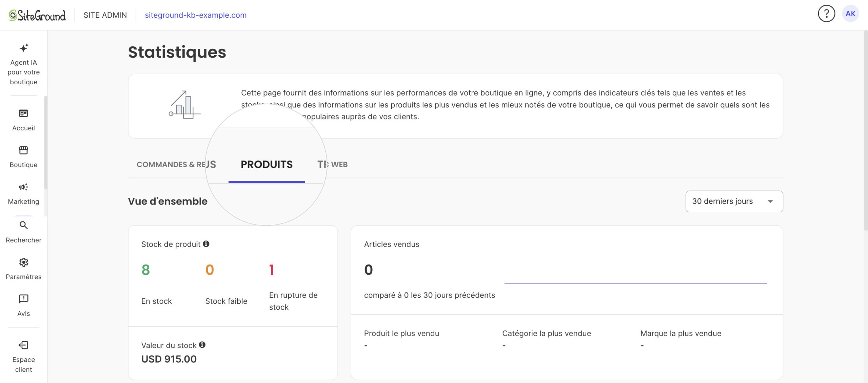Image resolution: width=868 pixels, height=383 pixels.
Task: Click the statistics bar chart illustration
Action: click(184, 105)
